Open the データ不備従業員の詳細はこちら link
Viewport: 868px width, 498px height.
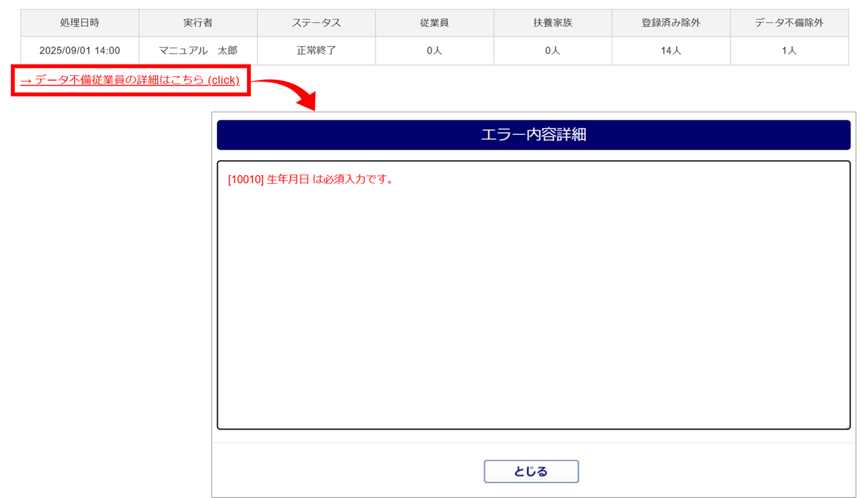(x=130, y=80)
